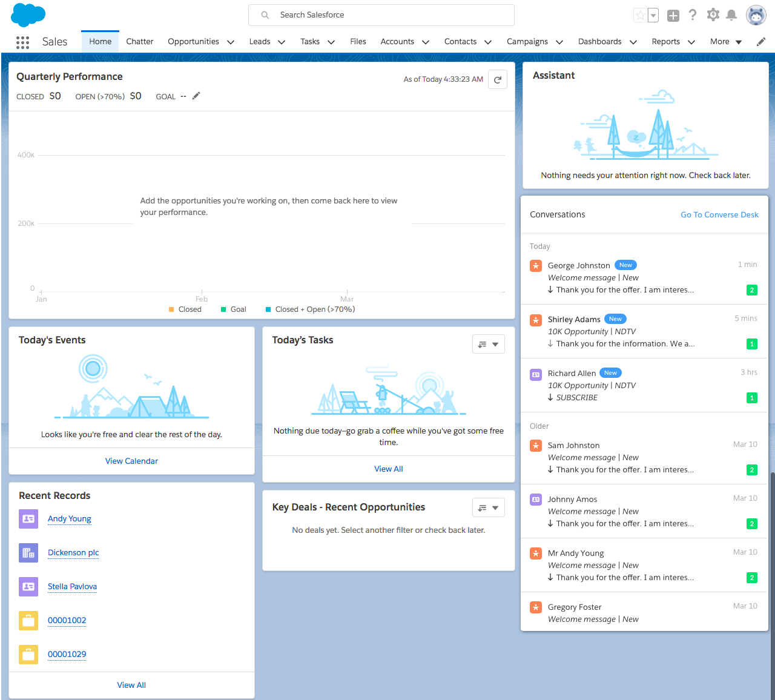
Task: Click George Johnston's orange star icon
Action: coord(536,266)
